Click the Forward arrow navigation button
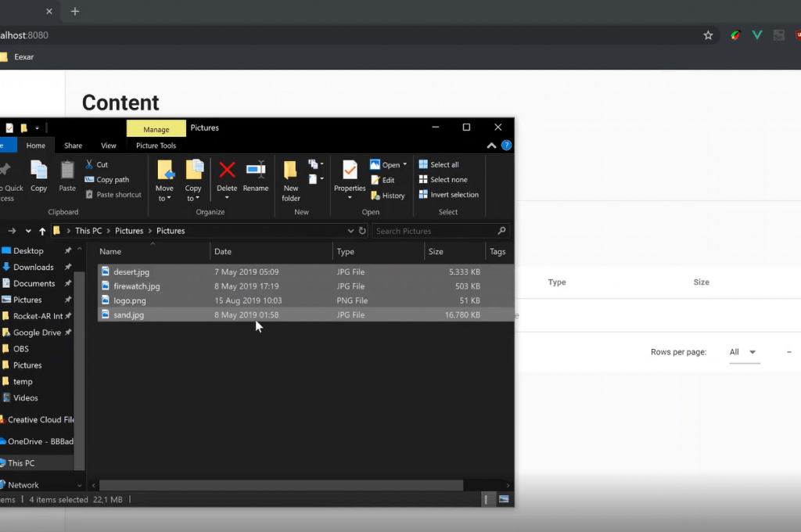This screenshot has width=801, height=532. coord(12,231)
